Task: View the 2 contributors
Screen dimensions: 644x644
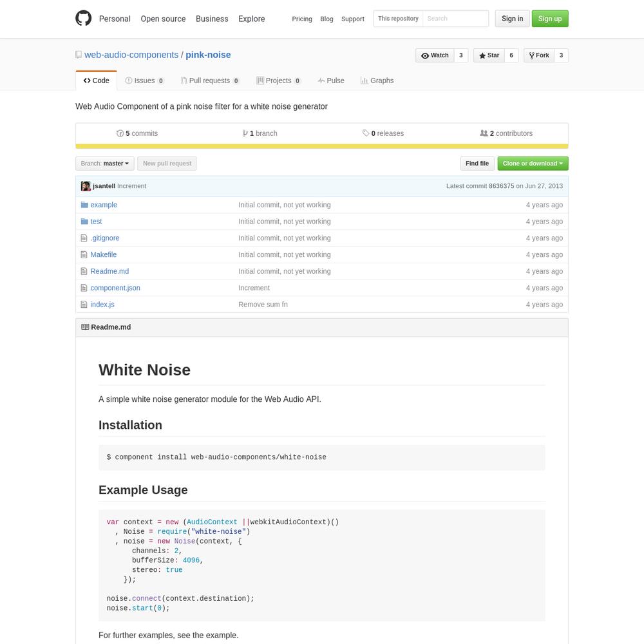Action: [x=506, y=133]
